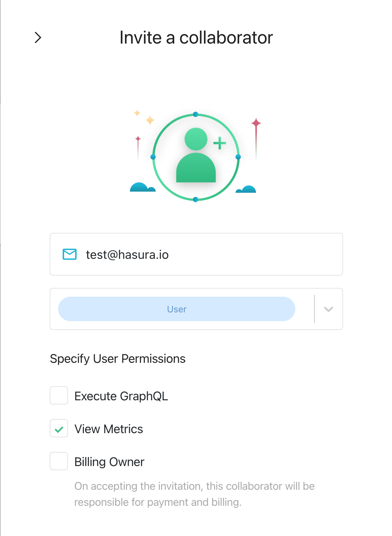
Task: Click the dropdown divider area next to User
Action: pyautogui.click(x=314, y=309)
